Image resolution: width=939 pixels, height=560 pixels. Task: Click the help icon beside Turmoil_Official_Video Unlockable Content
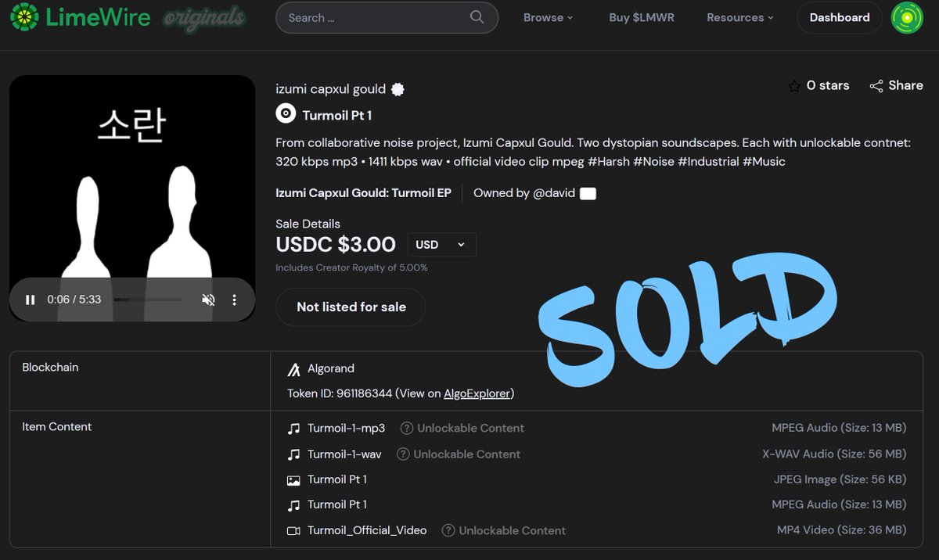tap(448, 530)
